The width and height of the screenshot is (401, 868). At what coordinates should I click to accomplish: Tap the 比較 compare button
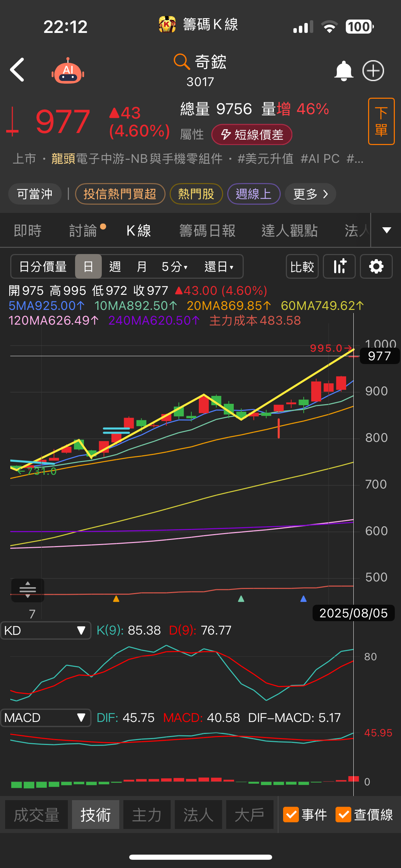[302, 266]
